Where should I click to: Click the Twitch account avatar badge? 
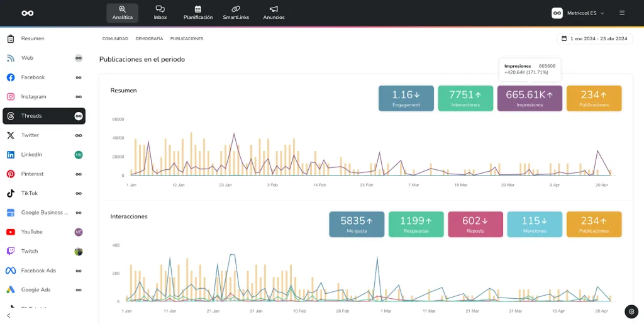79,251
